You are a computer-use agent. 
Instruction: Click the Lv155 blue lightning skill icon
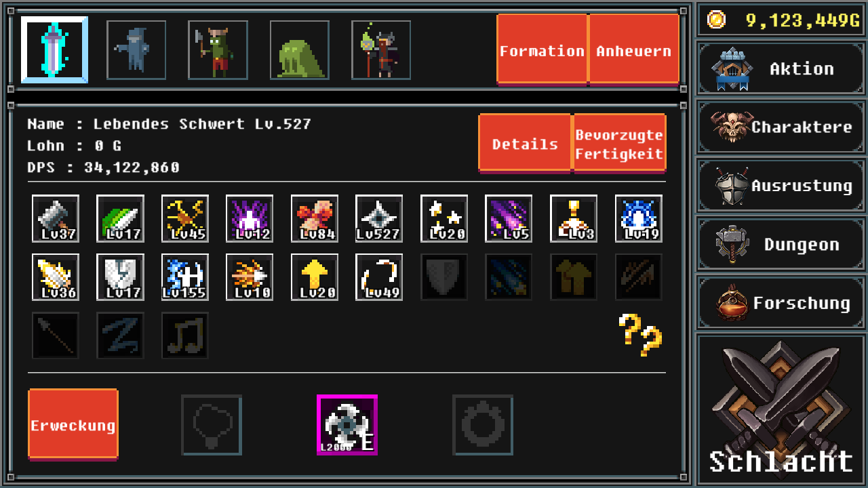pyautogui.click(x=185, y=277)
